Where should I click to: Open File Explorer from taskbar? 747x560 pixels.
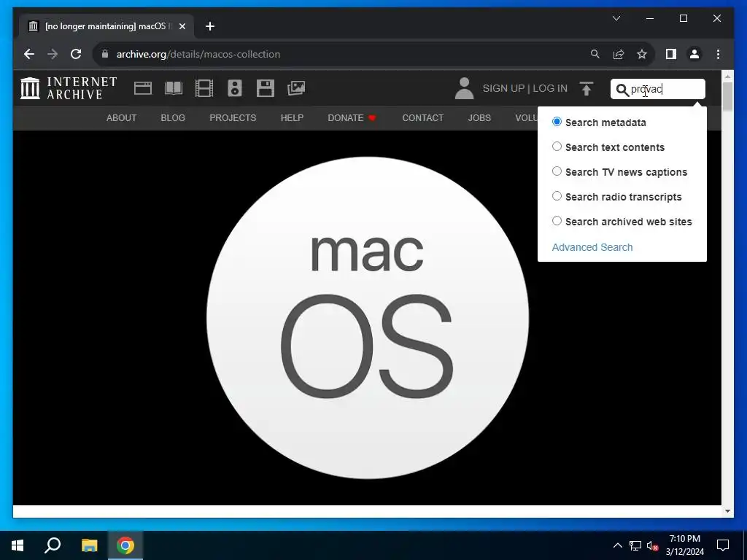point(89,545)
